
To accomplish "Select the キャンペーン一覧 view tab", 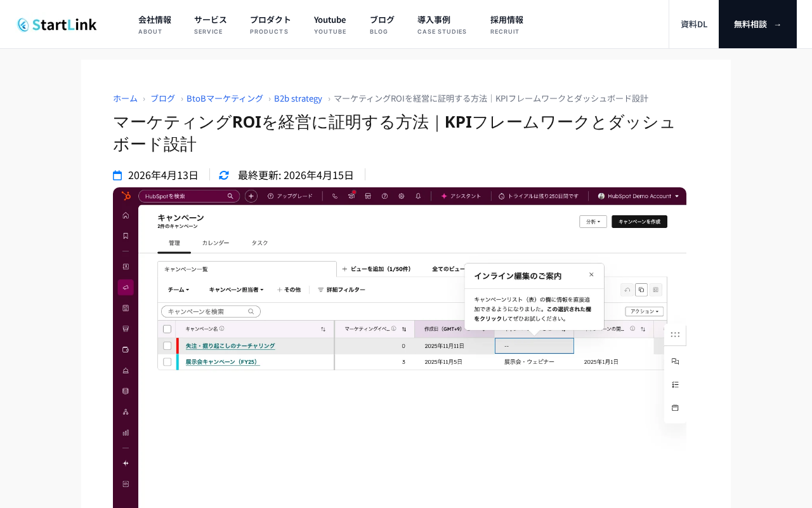I will (x=247, y=269).
